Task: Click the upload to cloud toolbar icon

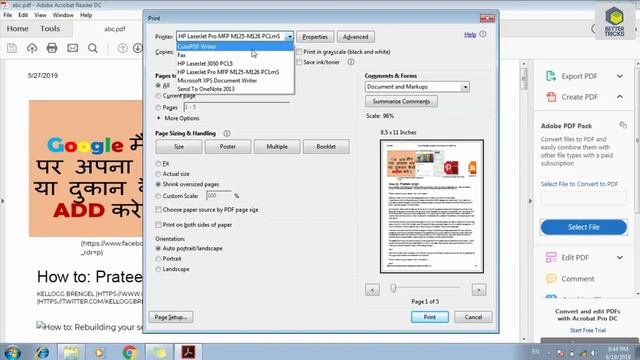Action: pyautogui.click(x=32, y=48)
